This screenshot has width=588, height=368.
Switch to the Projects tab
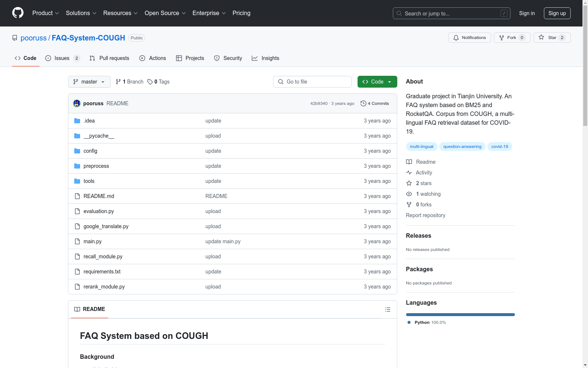tap(190, 58)
